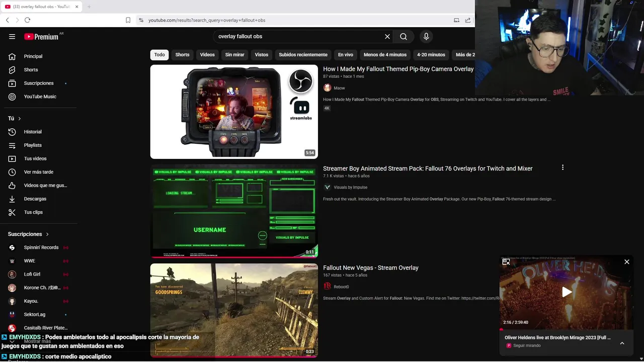The height and width of the screenshot is (362, 644).
Task: Open a new browser tab
Action: point(89,7)
